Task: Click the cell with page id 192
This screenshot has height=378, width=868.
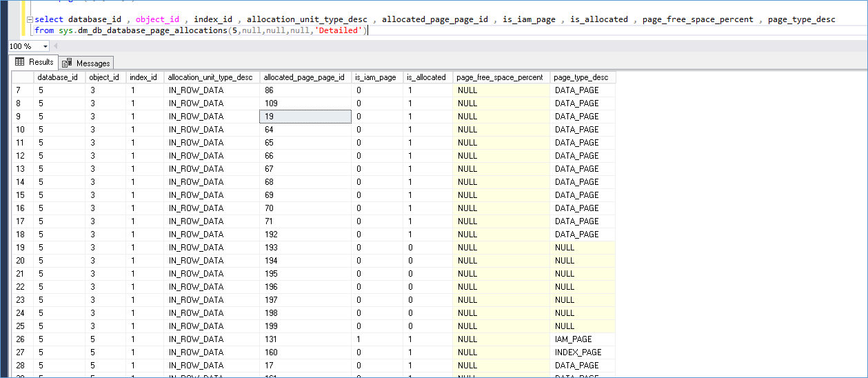Action: coord(305,235)
